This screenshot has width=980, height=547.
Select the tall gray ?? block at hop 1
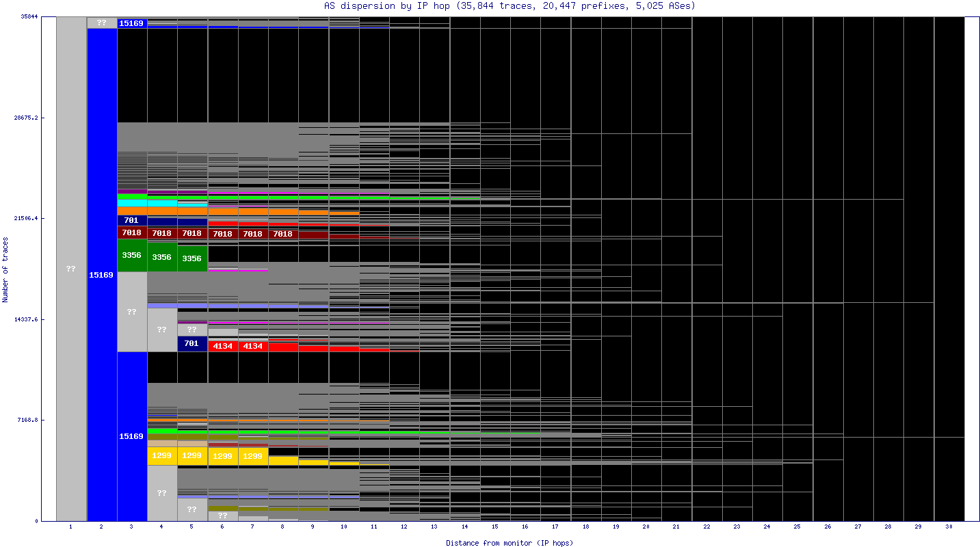click(71, 269)
